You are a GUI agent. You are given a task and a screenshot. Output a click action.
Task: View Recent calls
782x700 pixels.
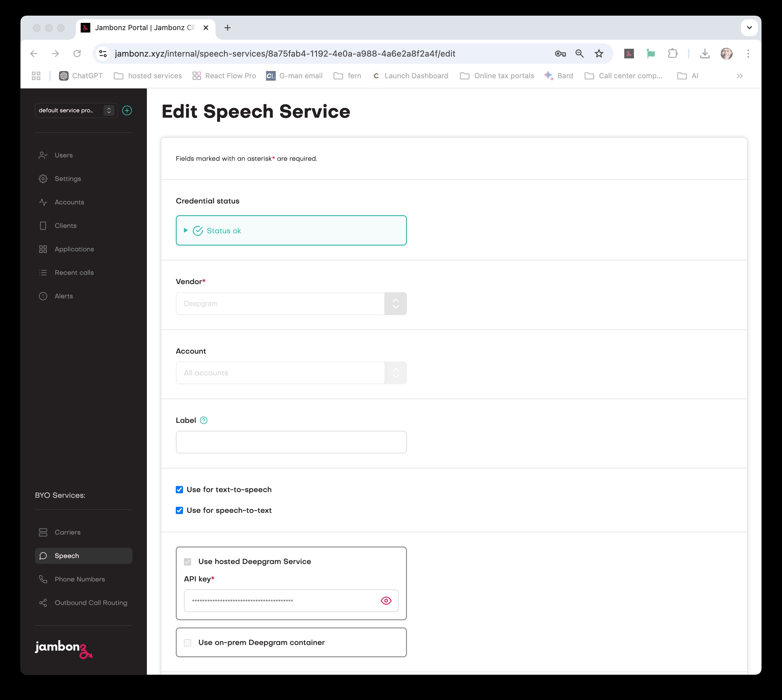coord(74,272)
